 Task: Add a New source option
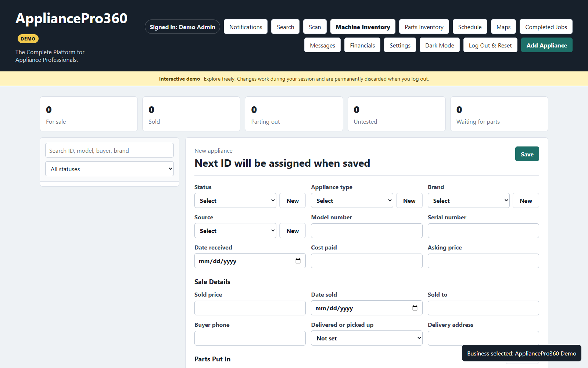(293, 231)
